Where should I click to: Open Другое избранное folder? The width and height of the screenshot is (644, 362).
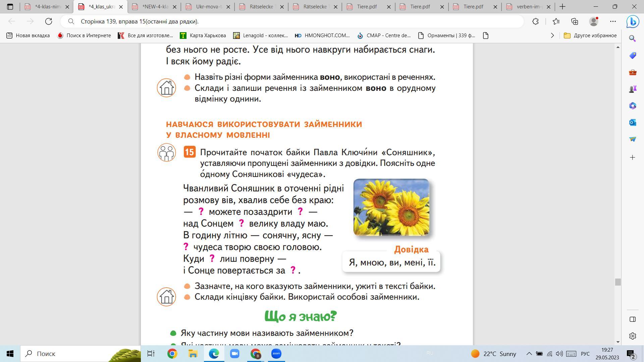[590, 36]
